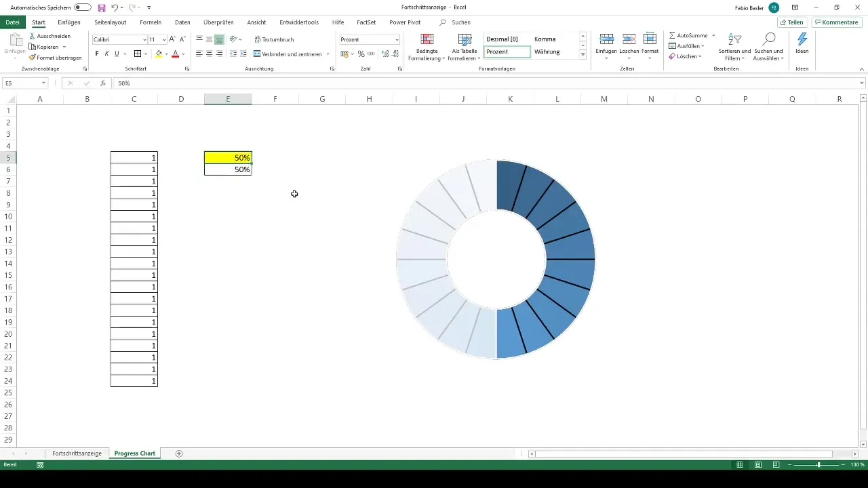868x488 pixels.
Task: Activate Format übertragen painter
Action: point(55,58)
